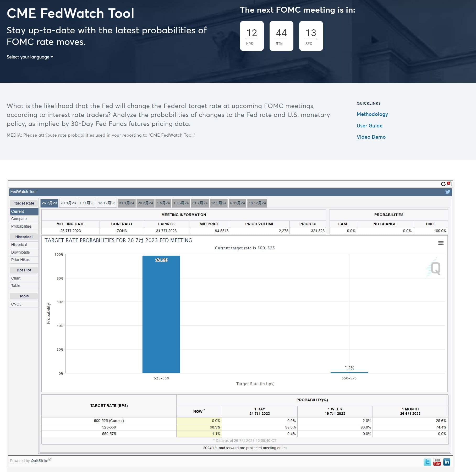Viewport: 476px width, 472px height.
Task: Open the Dot Plot Chart item
Action: point(24,278)
